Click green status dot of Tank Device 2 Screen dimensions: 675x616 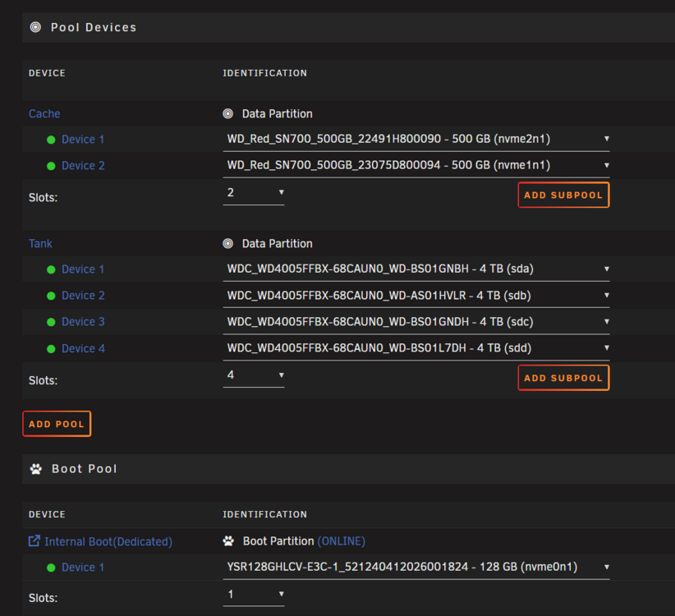click(51, 296)
